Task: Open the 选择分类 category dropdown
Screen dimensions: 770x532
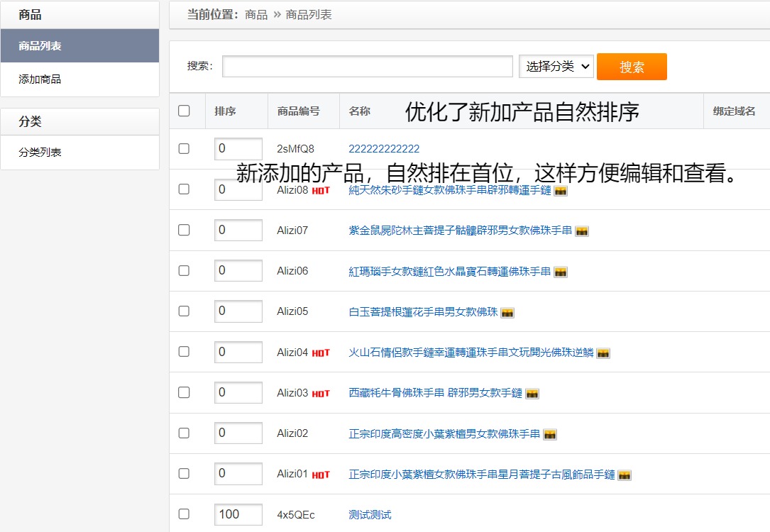Action: pyautogui.click(x=556, y=67)
